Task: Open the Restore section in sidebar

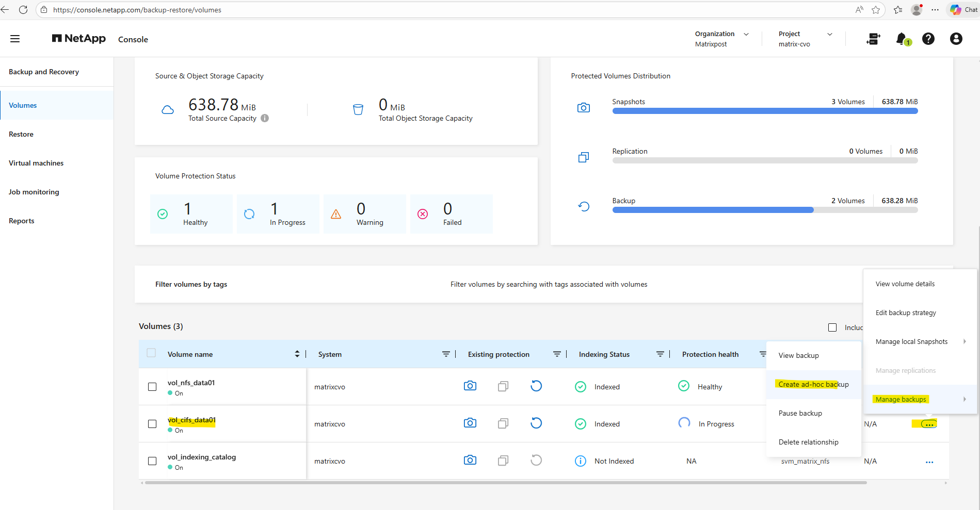Action: 21,134
